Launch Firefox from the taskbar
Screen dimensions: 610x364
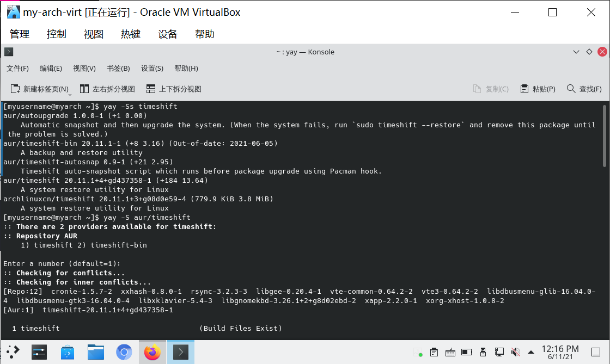click(x=152, y=352)
